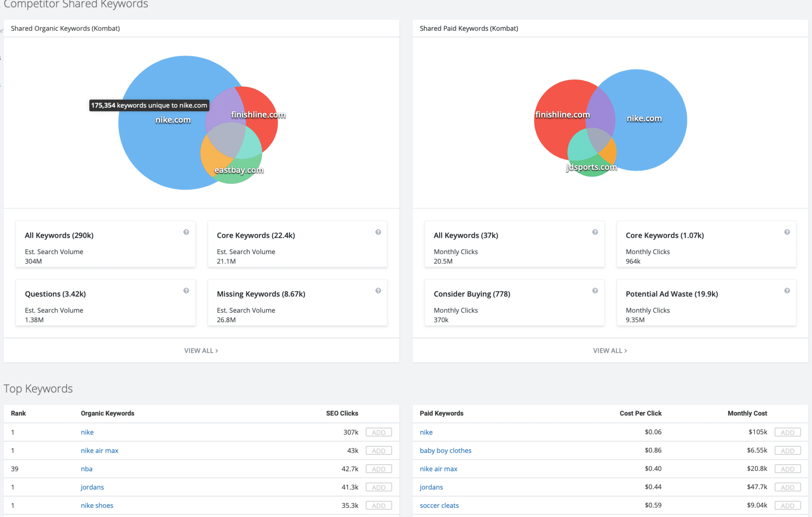This screenshot has height=517, width=812.
Task: Add organic keyword 'nba'
Action: 379,469
